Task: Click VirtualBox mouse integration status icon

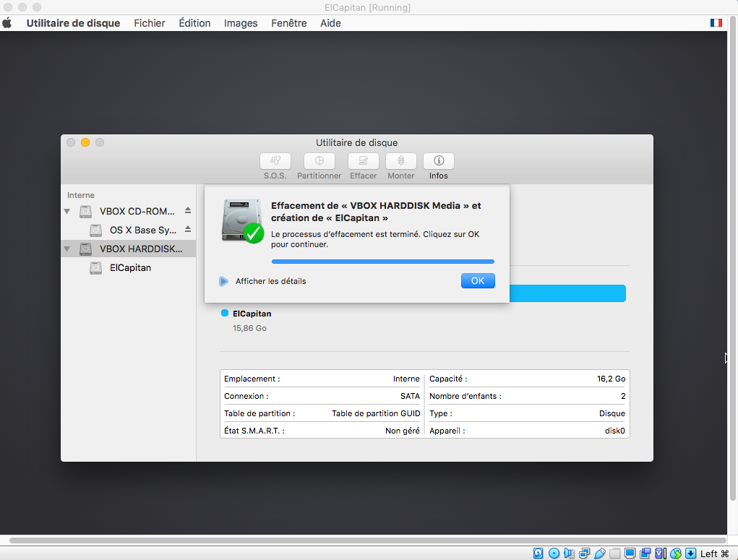Action: (x=676, y=553)
